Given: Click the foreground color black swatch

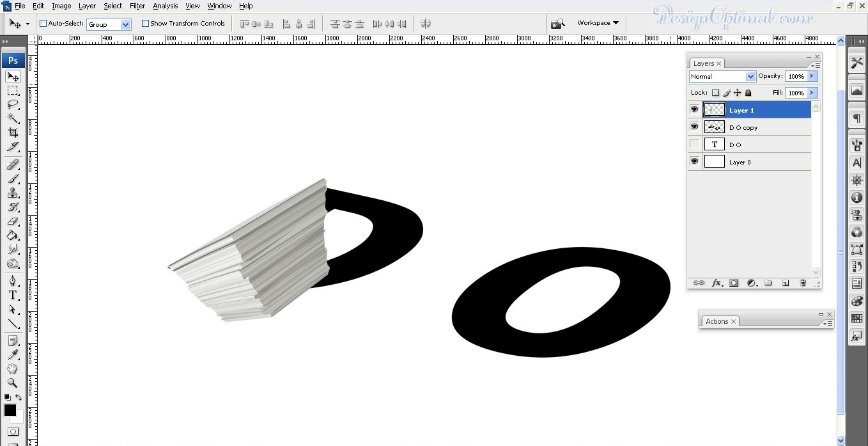Looking at the screenshot, I should pos(10,410).
